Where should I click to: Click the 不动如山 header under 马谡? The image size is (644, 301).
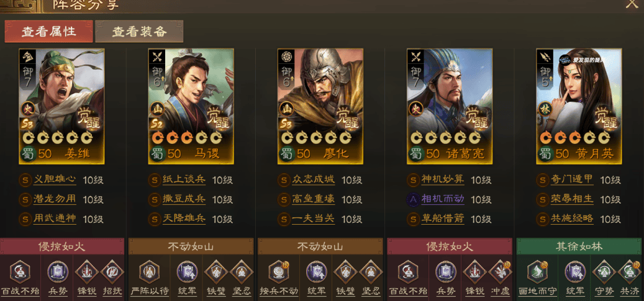click(191, 246)
